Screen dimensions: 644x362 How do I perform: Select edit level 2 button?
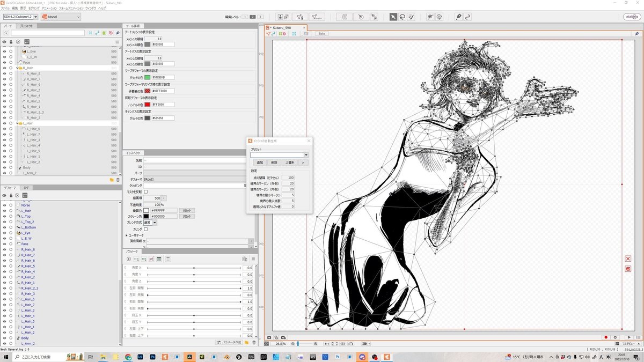253,17
